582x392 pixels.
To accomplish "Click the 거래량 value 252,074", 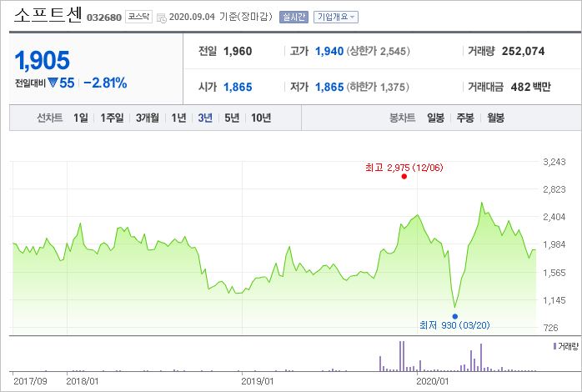I will 523,51.
